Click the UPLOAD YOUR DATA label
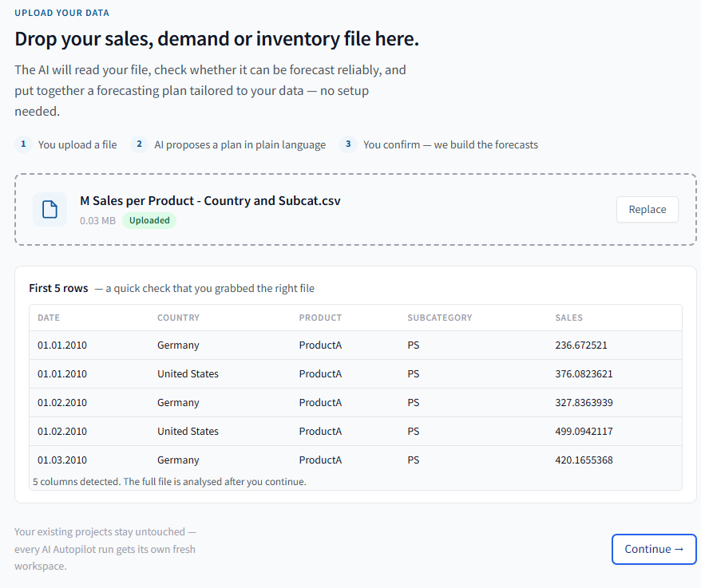Screen dimensions: 701x588 (61, 13)
